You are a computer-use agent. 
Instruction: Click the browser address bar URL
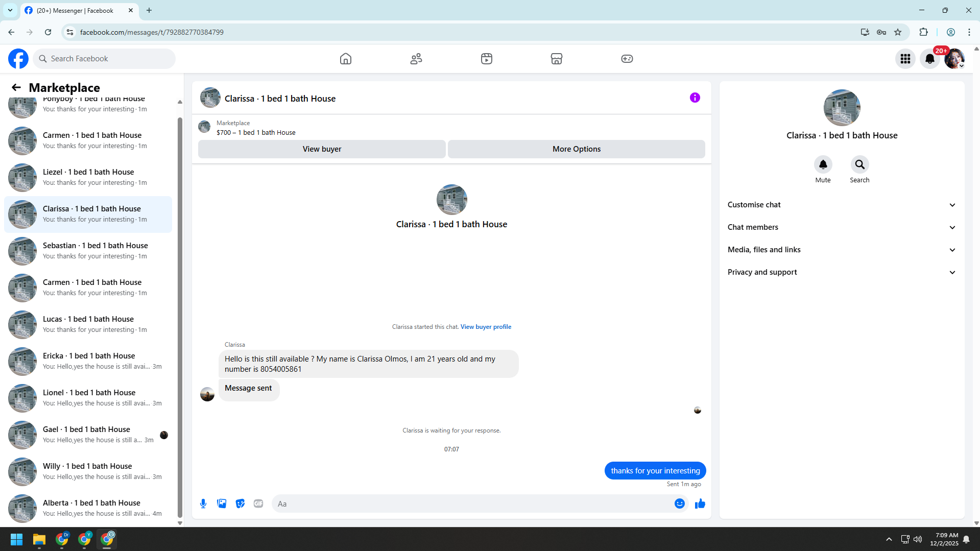click(152, 32)
